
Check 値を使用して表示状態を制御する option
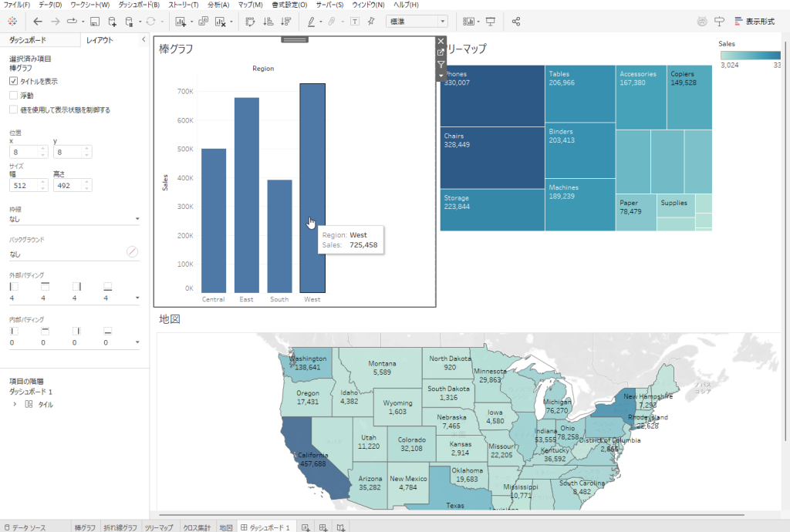tap(13, 110)
